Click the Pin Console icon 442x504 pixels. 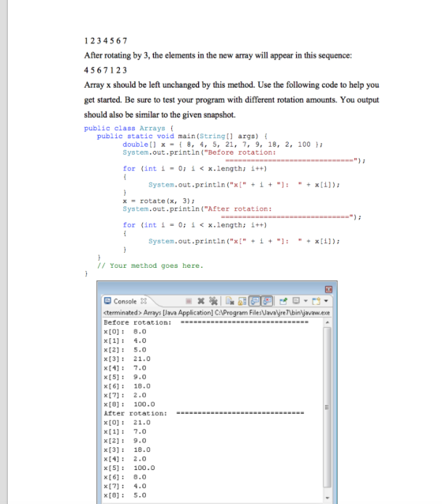point(283,301)
